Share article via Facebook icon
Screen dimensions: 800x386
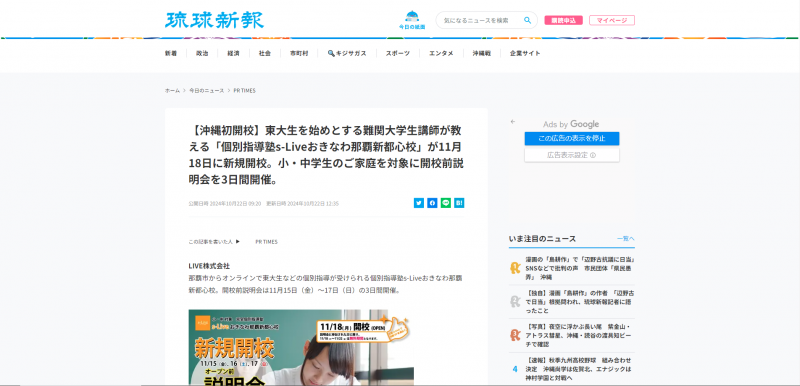click(432, 203)
